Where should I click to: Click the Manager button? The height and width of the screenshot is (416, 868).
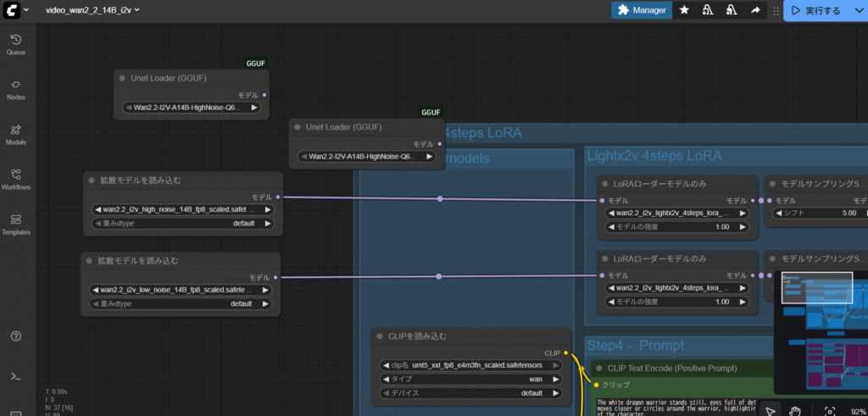pyautogui.click(x=642, y=10)
